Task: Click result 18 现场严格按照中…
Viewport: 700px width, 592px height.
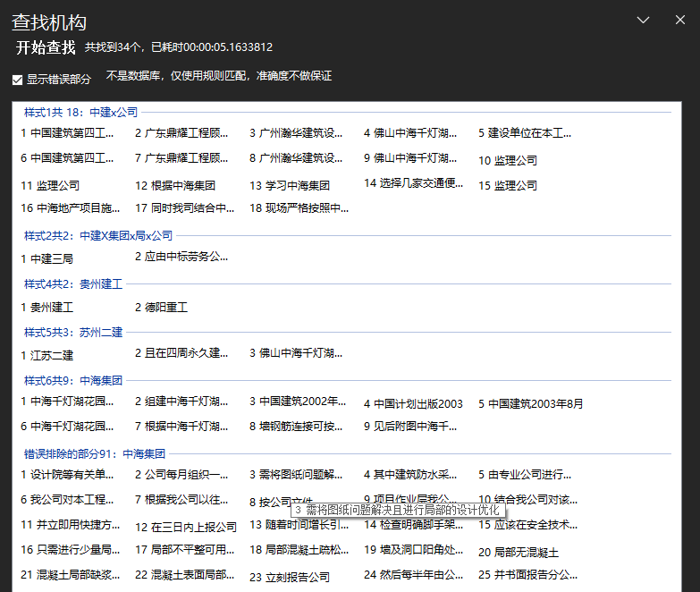Action: (x=299, y=208)
